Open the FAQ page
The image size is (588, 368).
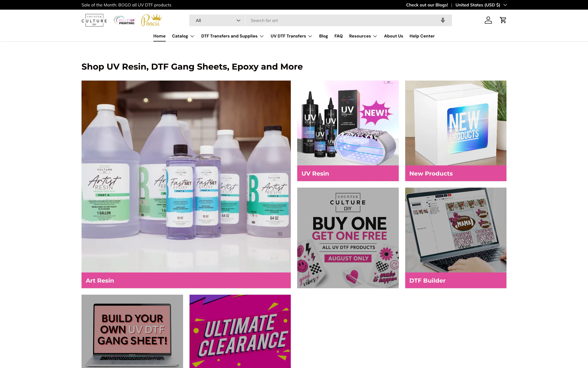[x=338, y=36]
